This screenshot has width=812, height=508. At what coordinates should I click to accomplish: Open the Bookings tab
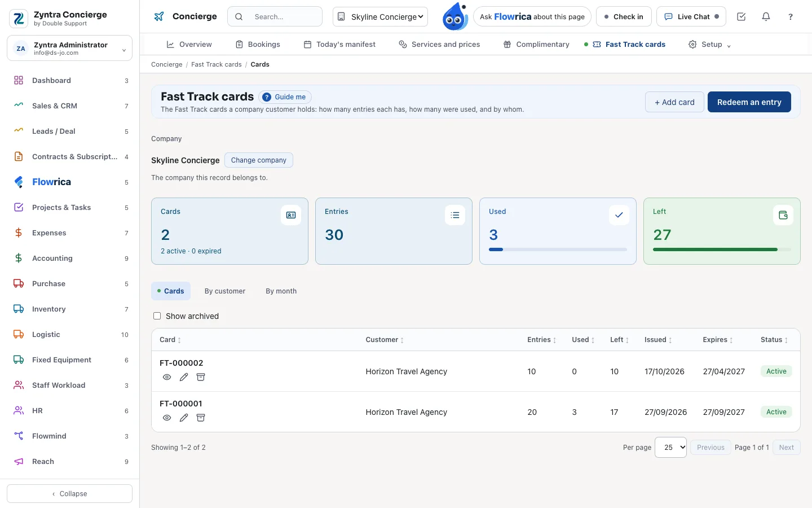coord(258,45)
